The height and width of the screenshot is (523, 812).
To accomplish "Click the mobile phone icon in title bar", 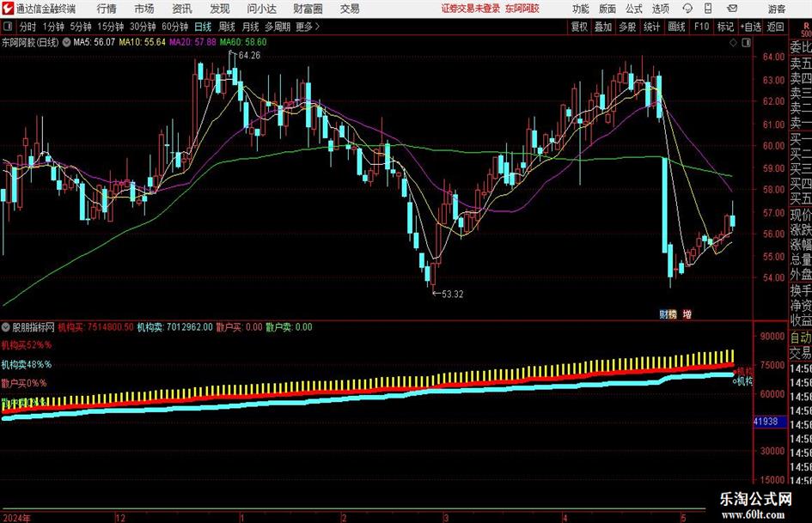I will click(x=707, y=9).
